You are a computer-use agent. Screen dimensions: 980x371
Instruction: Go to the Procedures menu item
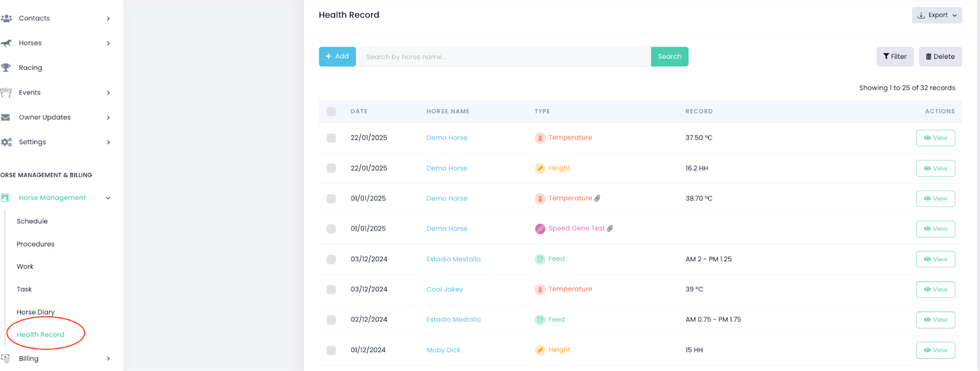coord(36,244)
